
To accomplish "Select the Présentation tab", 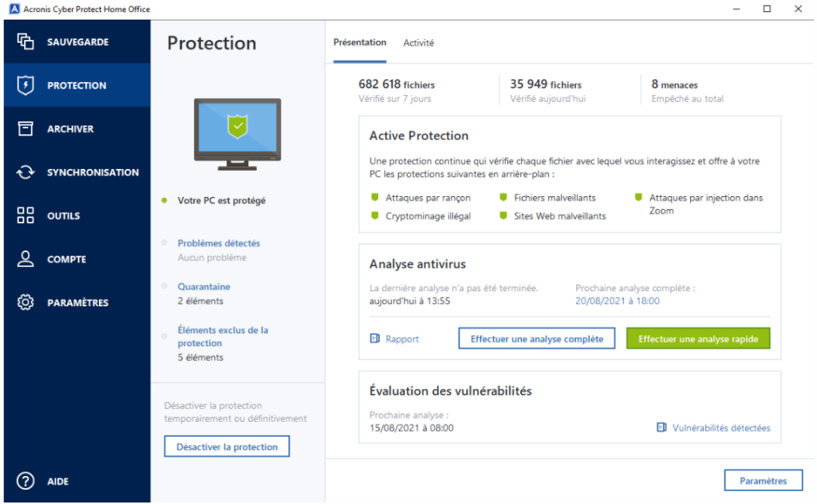I will pyautogui.click(x=359, y=43).
